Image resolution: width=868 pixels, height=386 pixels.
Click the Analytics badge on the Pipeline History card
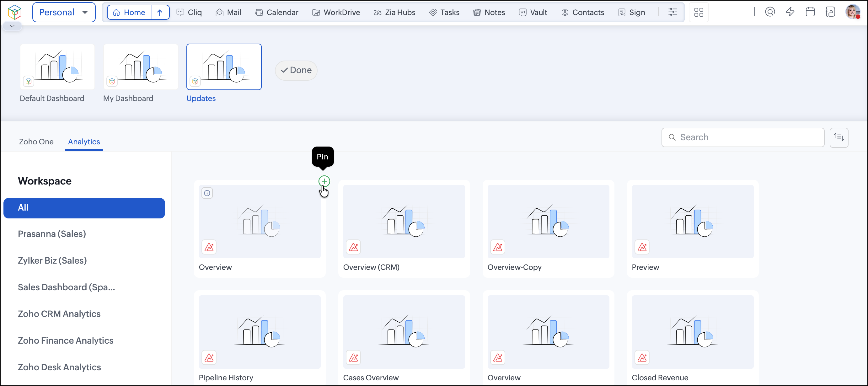[x=209, y=358]
